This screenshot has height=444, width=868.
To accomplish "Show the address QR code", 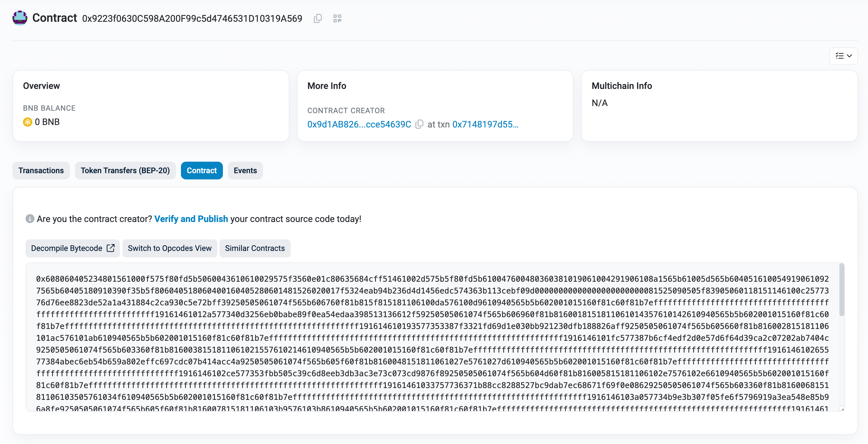I will [x=337, y=18].
